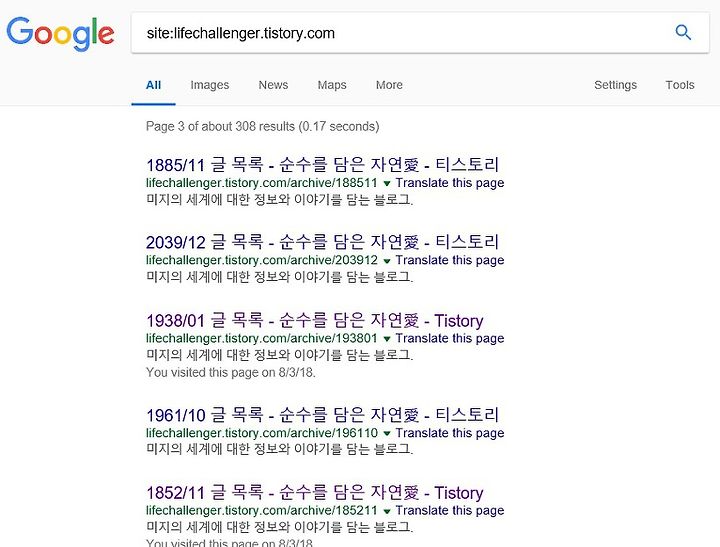Open the 1852/11 result title link
This screenshot has height=547, width=720.
tap(315, 492)
